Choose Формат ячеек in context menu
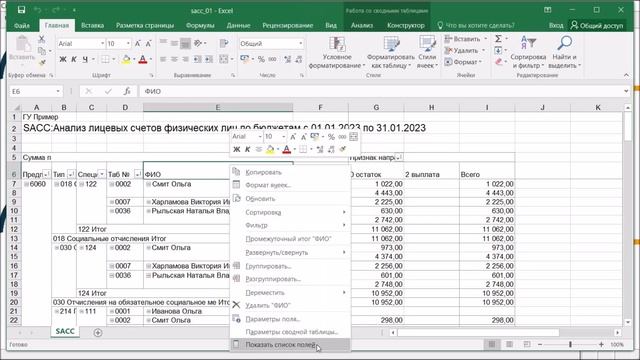This screenshot has width=640, height=360. [290, 185]
